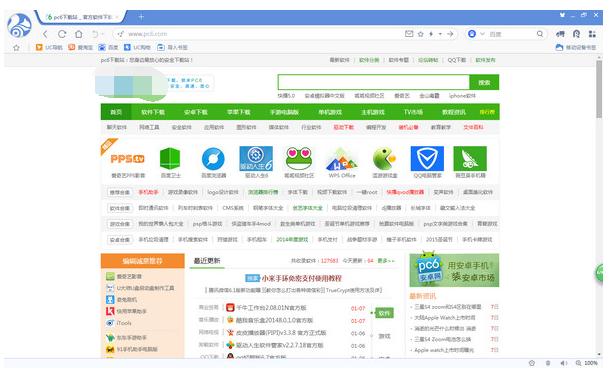Open the yellow 排行榜 navigation item

[487, 112]
